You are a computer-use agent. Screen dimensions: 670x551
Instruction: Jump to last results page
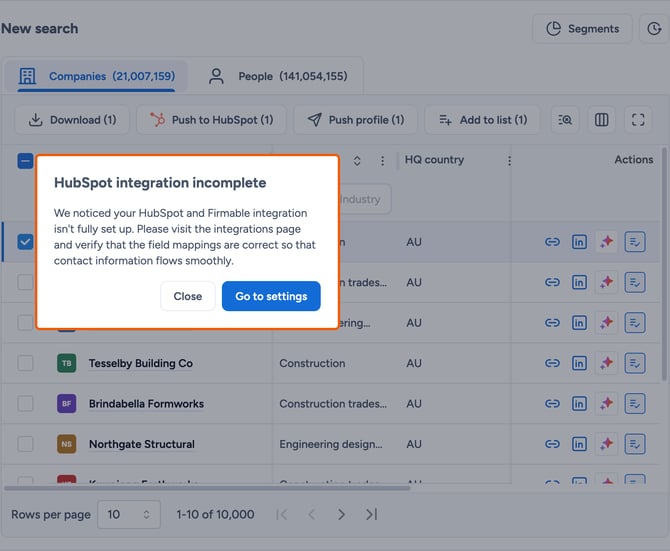371,514
